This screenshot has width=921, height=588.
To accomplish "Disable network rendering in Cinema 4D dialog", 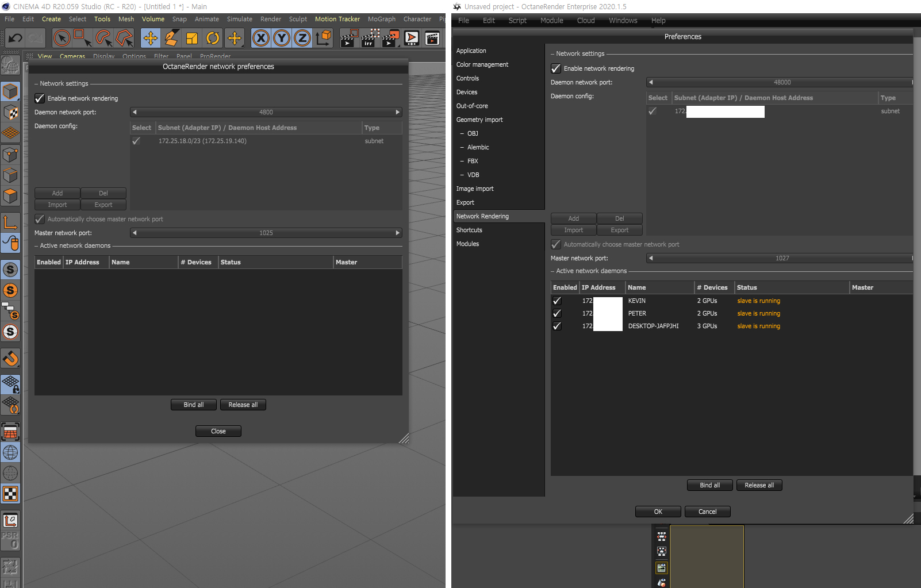I will [x=40, y=98].
